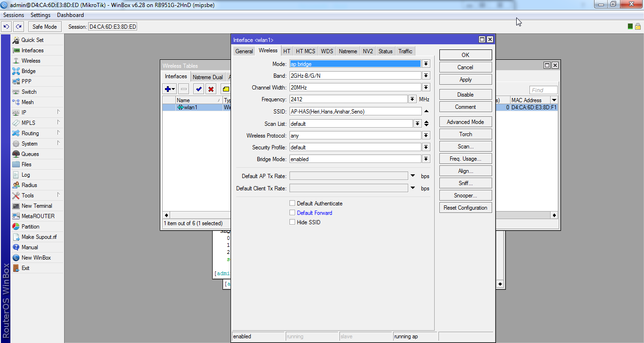
Task: Open MetaROUTER in the sidebar
Action: pyautogui.click(x=37, y=216)
